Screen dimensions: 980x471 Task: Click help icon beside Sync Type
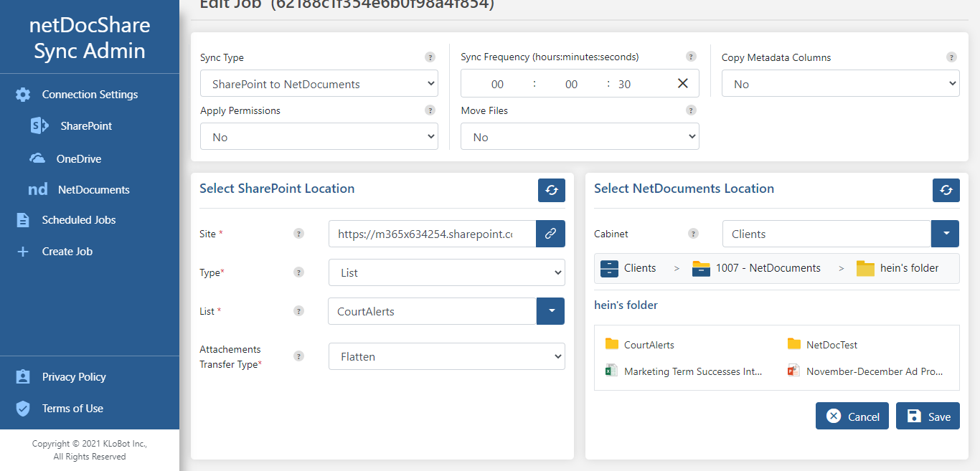pos(430,57)
